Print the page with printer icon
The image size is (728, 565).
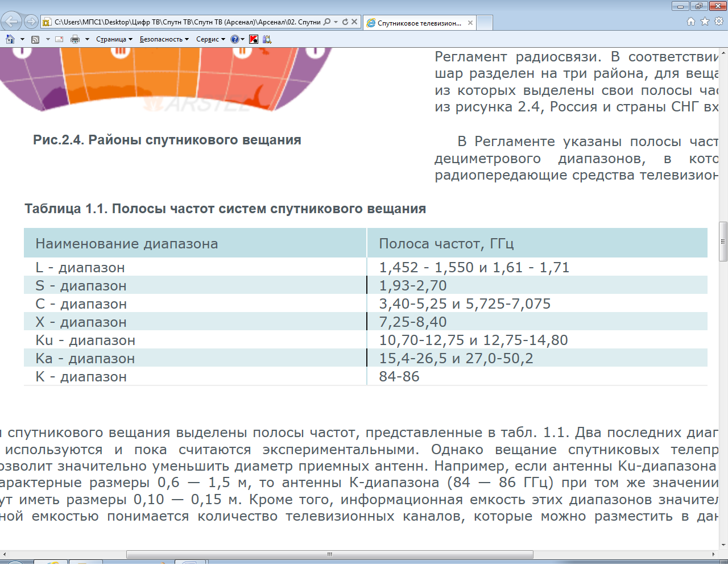(75, 39)
